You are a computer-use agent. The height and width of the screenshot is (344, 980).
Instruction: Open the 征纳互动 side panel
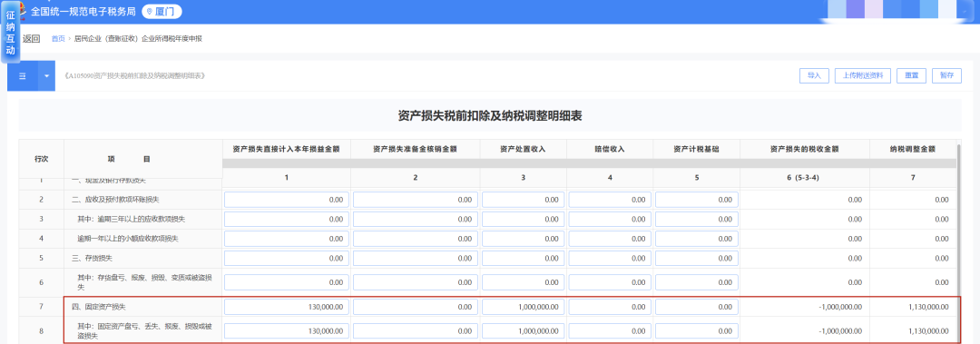tap(10, 31)
